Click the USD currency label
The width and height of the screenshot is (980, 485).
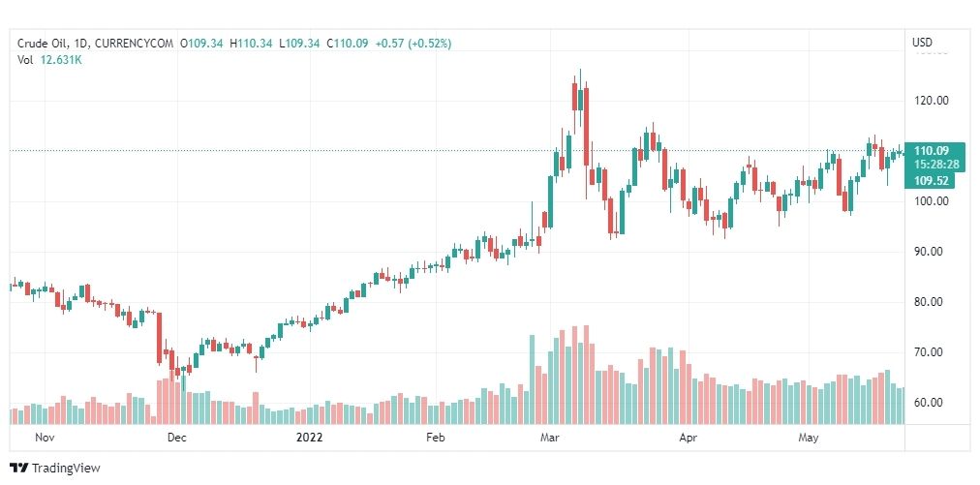[x=922, y=43]
